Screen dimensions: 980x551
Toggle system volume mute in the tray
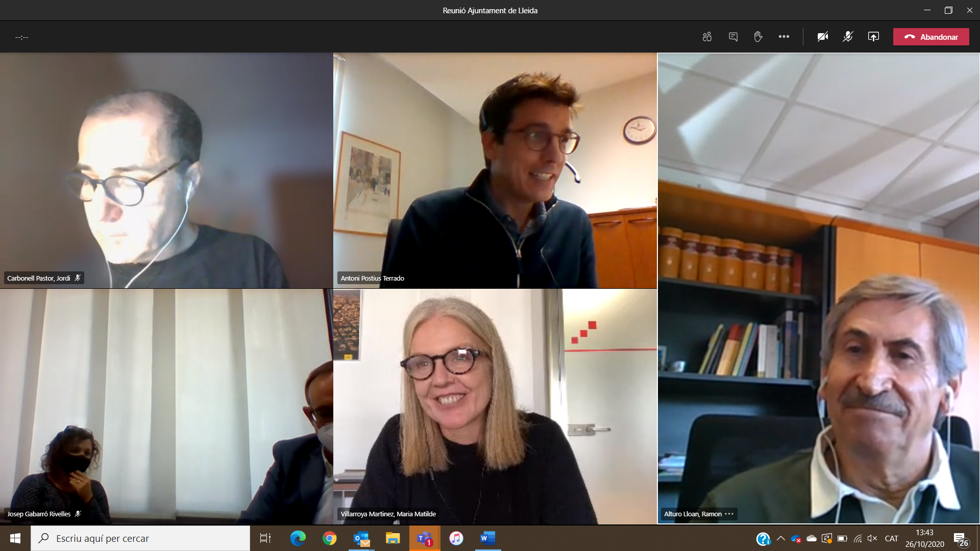pos(872,538)
